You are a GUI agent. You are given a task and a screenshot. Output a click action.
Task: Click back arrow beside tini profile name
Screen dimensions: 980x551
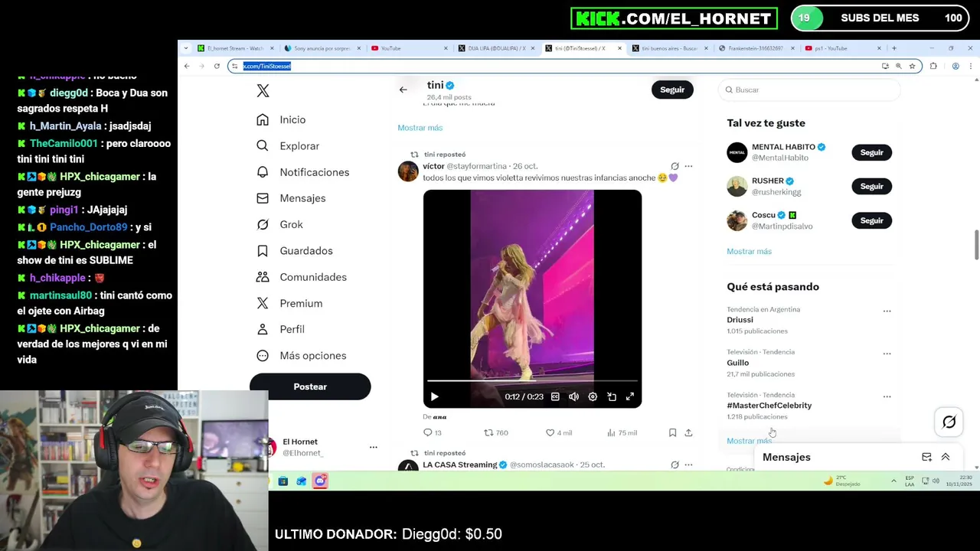[x=403, y=90]
